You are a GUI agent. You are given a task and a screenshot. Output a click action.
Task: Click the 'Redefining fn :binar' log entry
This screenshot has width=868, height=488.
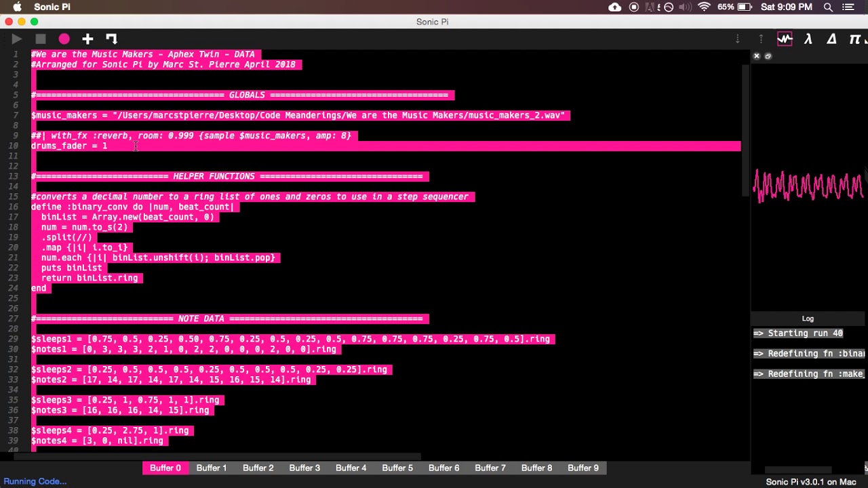click(810, 353)
